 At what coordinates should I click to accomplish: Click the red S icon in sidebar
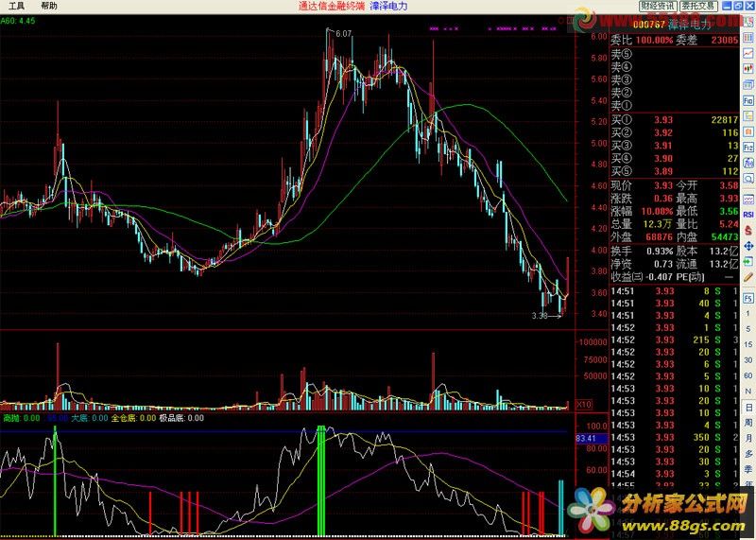[x=748, y=230]
